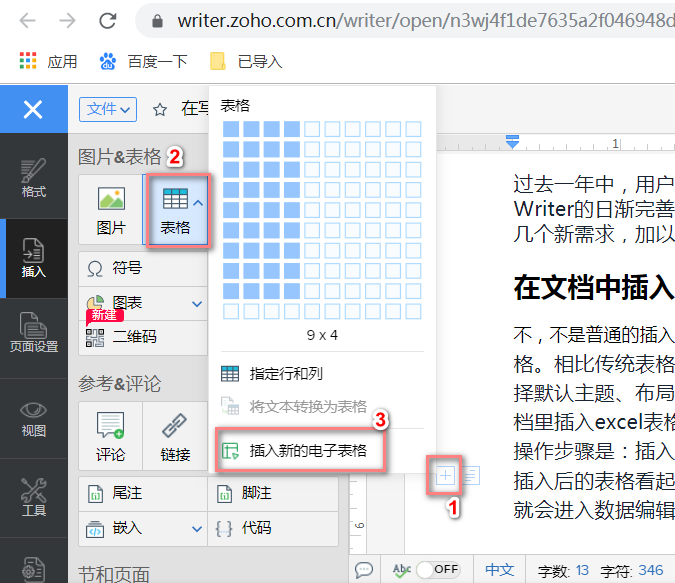Open the 格式 (Format) sidebar panel
The width and height of the screenshot is (675, 583).
tap(34, 177)
